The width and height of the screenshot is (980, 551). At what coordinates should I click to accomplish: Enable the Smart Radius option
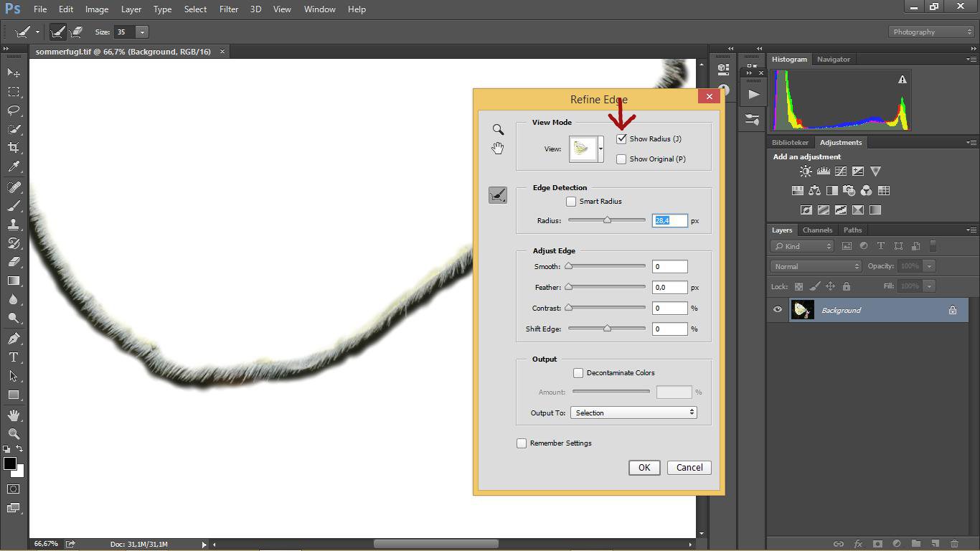571,202
